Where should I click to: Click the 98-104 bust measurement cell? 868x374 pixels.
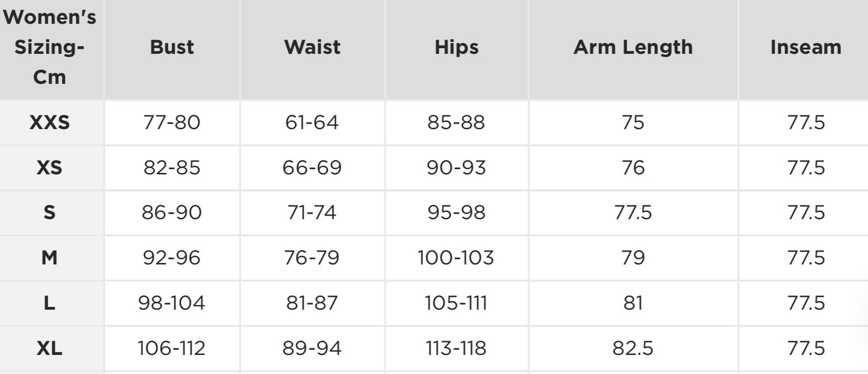tap(172, 303)
